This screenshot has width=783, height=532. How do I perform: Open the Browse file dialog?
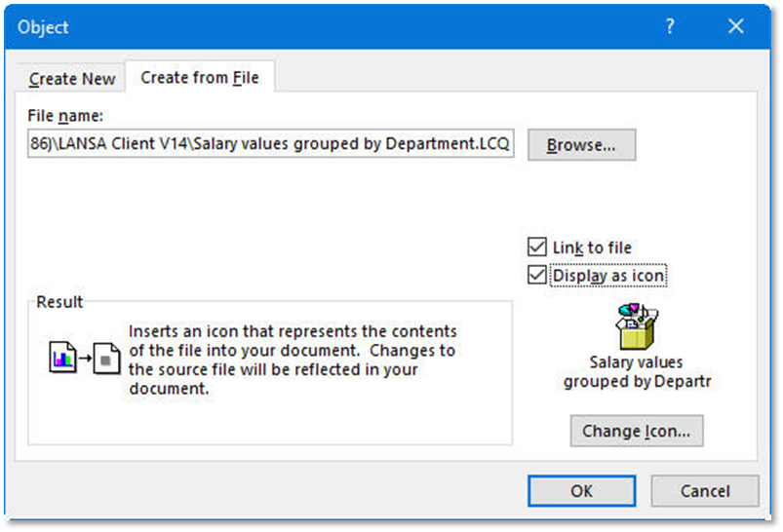click(x=581, y=145)
